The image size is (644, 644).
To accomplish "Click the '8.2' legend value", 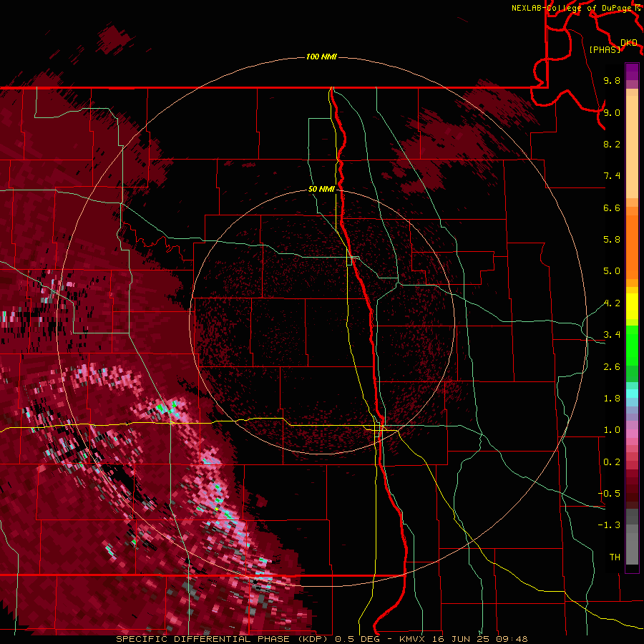I will [x=612, y=144].
